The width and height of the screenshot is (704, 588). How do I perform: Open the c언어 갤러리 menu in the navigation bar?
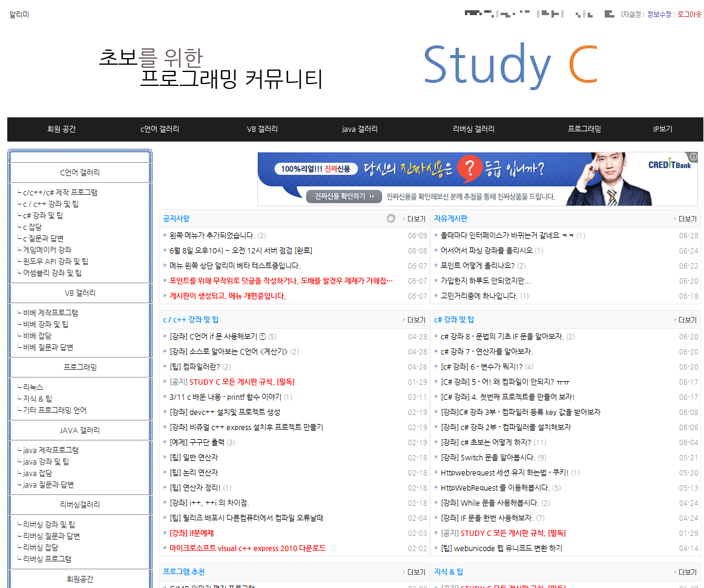pyautogui.click(x=160, y=129)
